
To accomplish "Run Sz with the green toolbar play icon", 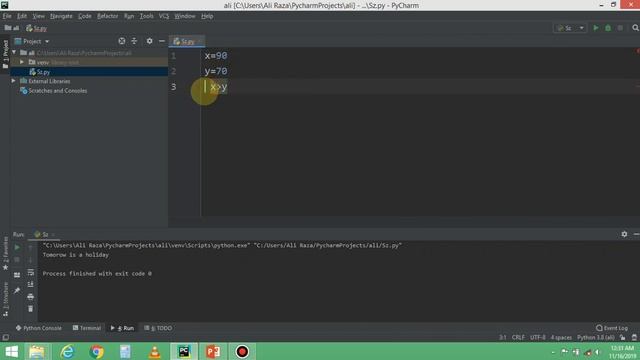I will pos(596,28).
